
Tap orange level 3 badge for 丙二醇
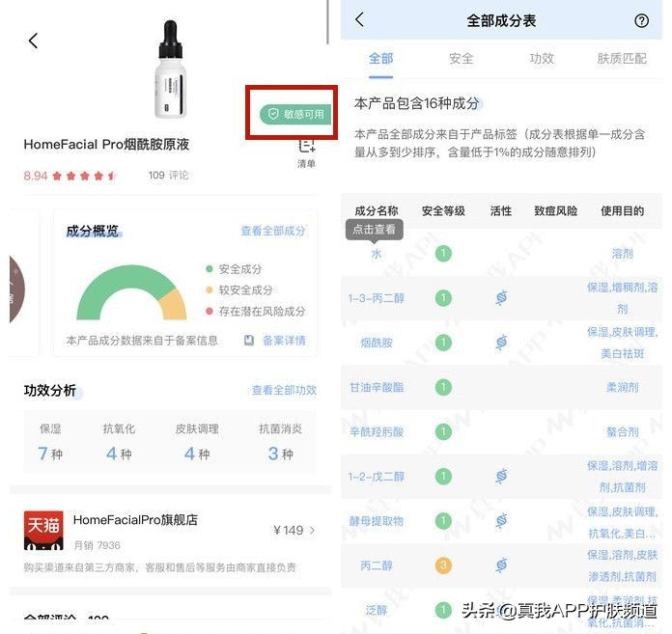(x=443, y=565)
